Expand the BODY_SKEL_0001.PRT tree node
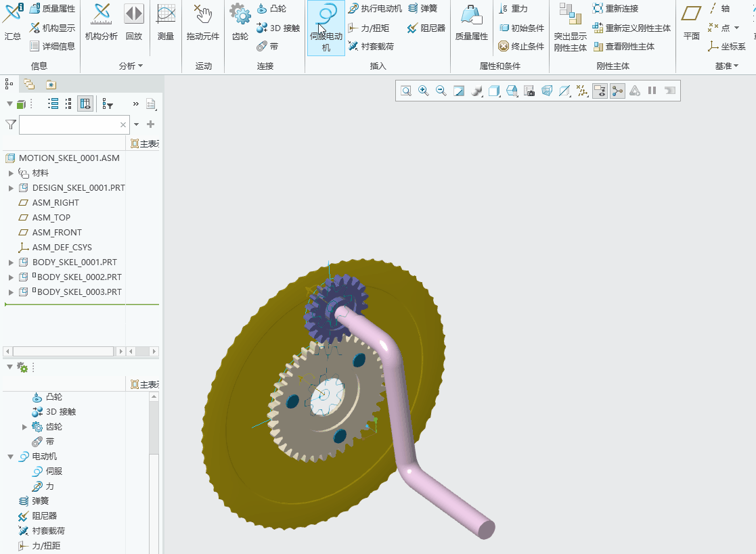Image resolution: width=756 pixels, height=554 pixels. (11, 262)
